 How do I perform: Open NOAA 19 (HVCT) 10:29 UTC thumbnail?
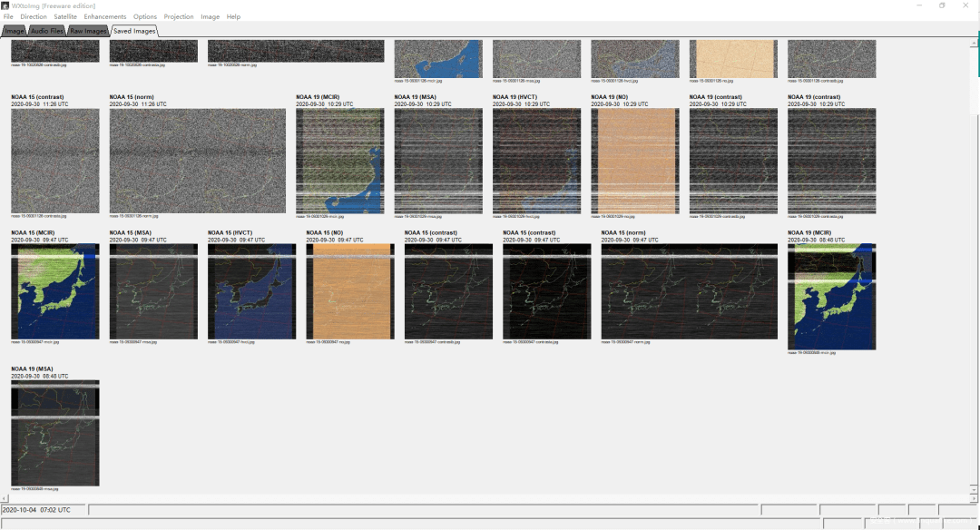click(536, 161)
